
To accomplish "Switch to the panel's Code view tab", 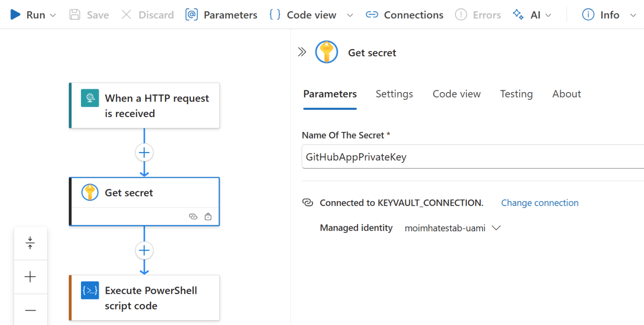I will 456,94.
